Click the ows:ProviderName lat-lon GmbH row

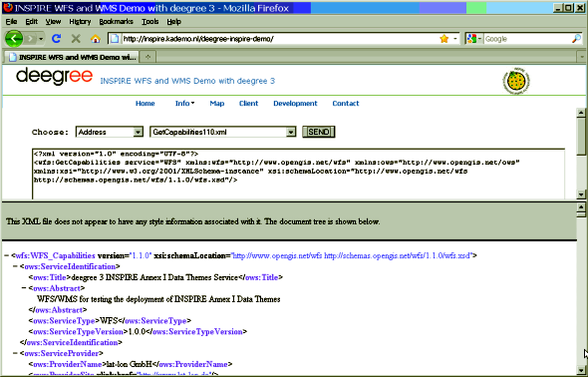[x=131, y=364]
